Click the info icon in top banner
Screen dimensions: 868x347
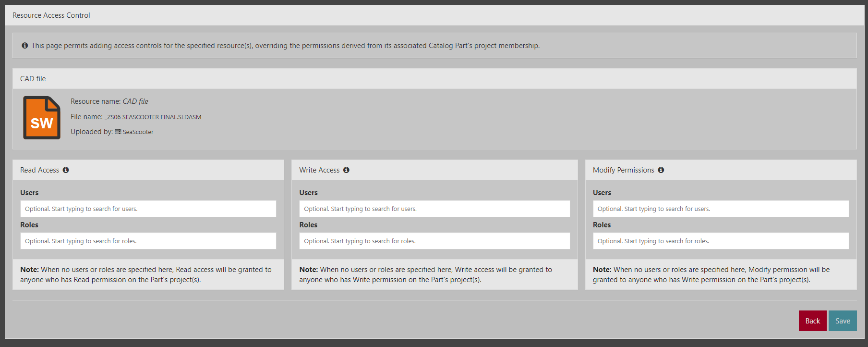[25, 46]
